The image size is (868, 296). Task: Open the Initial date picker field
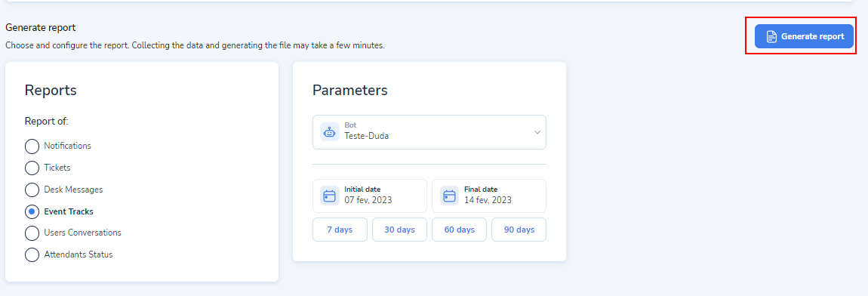click(x=370, y=196)
